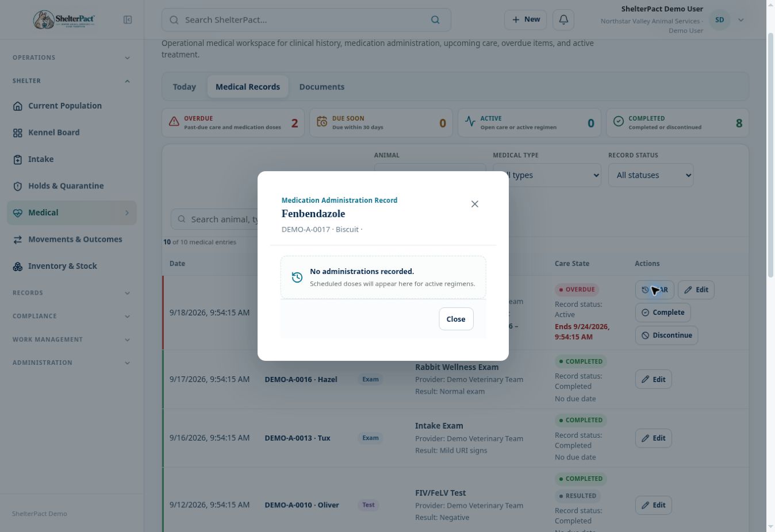Click the search magnifier icon in the top bar
775x532 pixels.
click(x=435, y=20)
